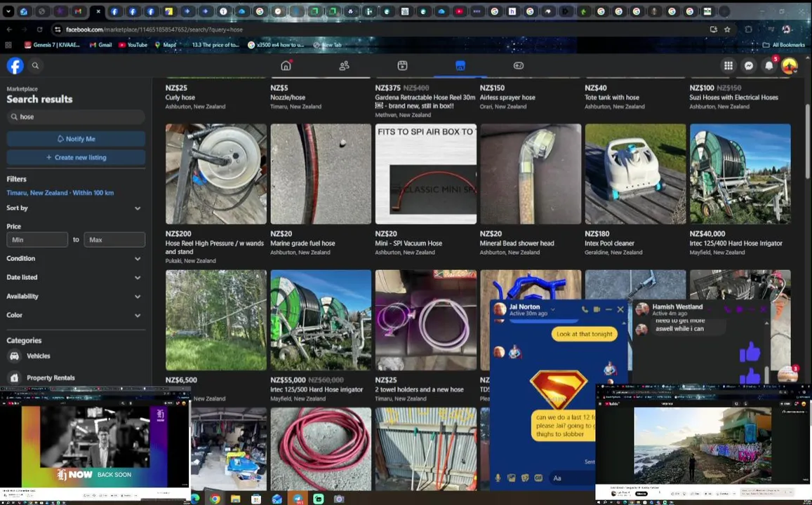
Task: Go back with Chrome's back arrow
Action: click(x=9, y=29)
